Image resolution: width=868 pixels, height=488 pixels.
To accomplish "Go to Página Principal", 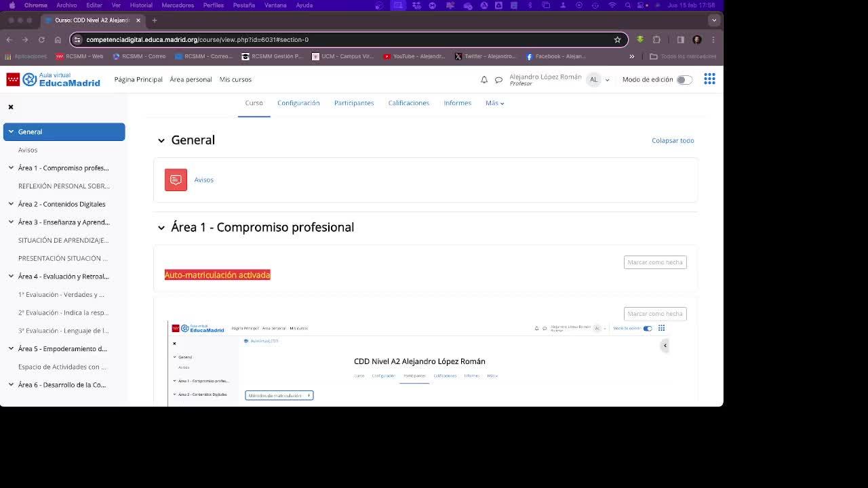I will click(x=138, y=79).
